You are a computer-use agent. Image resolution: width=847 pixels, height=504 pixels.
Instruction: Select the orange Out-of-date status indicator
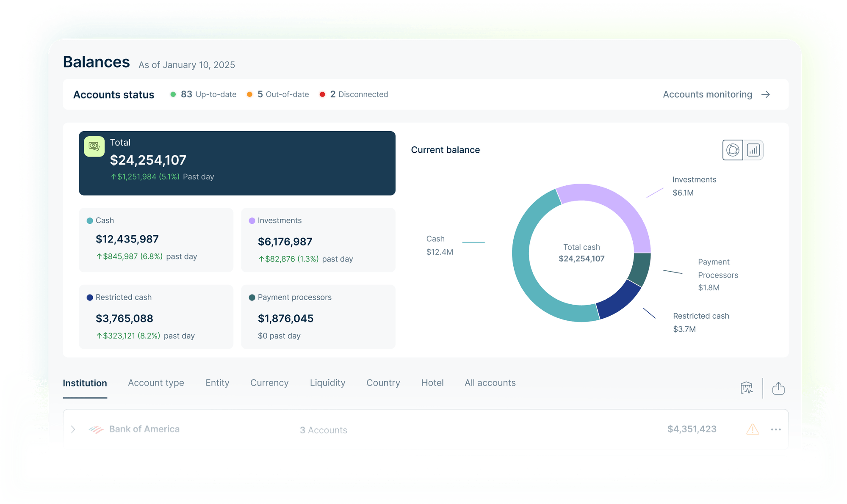click(249, 94)
